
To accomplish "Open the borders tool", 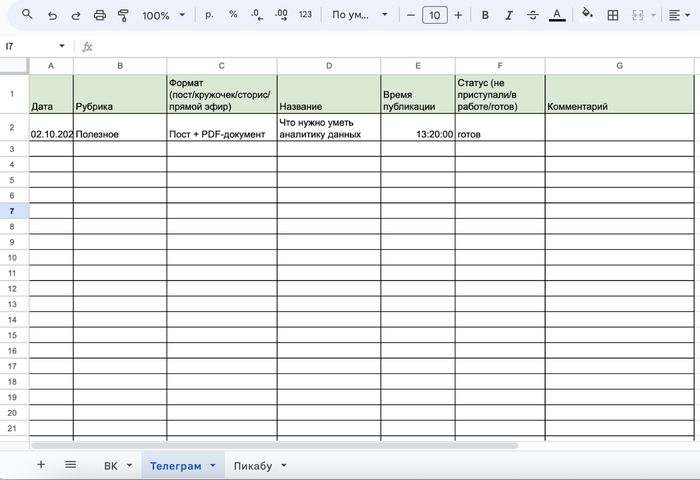I will coord(613,15).
